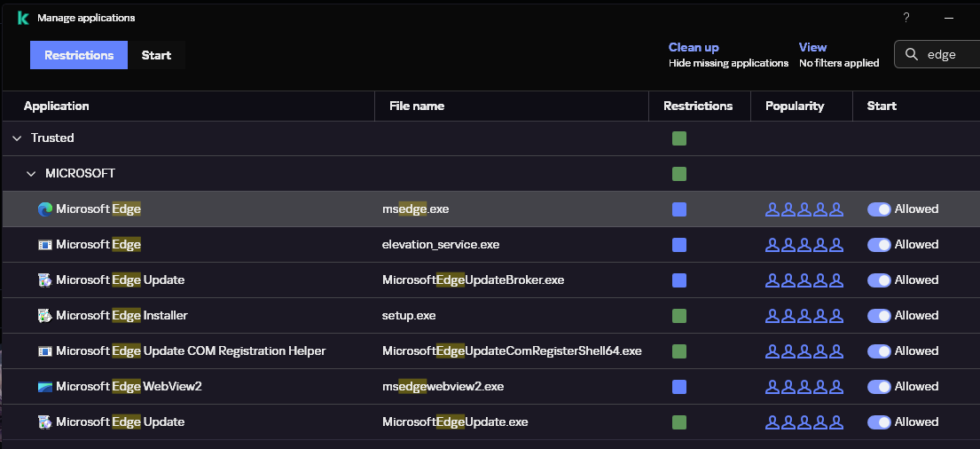Select the MicrosoftEdgeUpdateBroker.exe file name
980x449 pixels.
(x=473, y=280)
